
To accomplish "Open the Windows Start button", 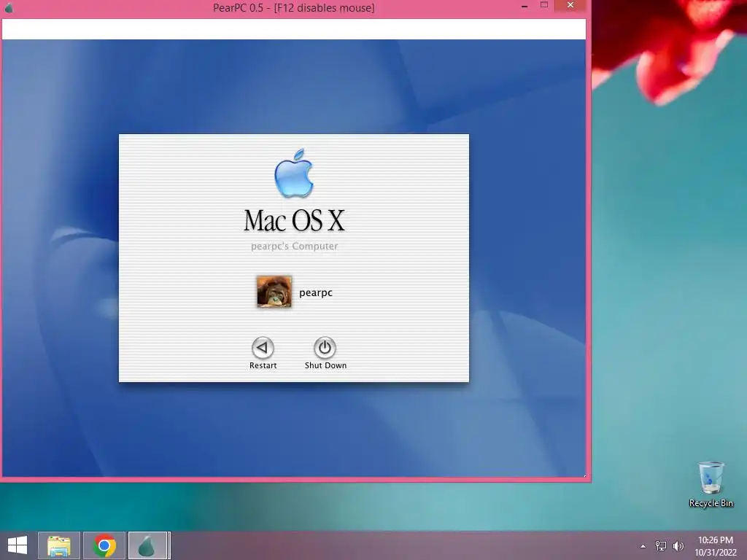I will (x=18, y=545).
